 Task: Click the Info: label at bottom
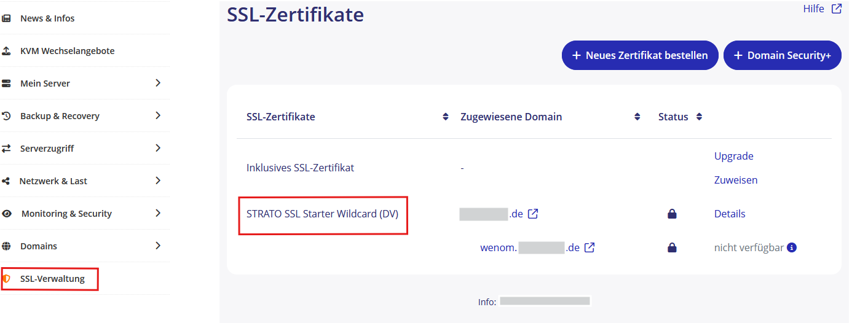pyautogui.click(x=487, y=302)
